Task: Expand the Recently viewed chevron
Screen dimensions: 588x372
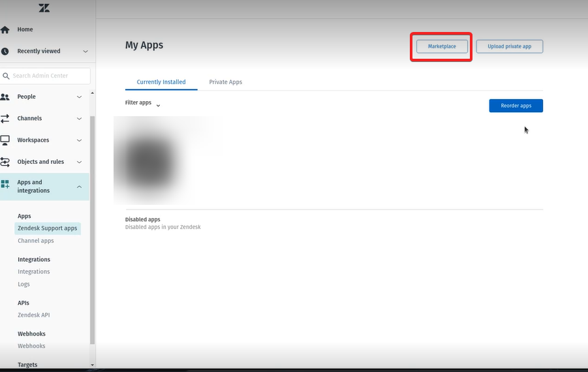Action: coord(85,52)
